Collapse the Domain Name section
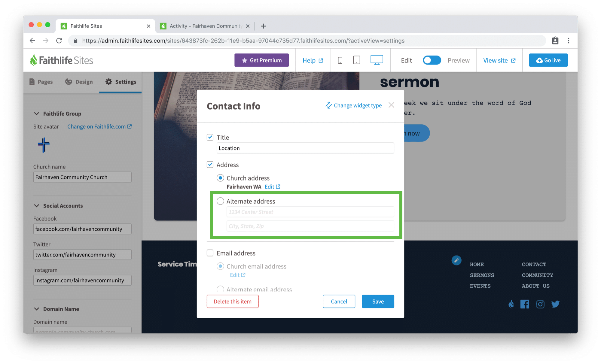This screenshot has width=601, height=364. coord(37,309)
